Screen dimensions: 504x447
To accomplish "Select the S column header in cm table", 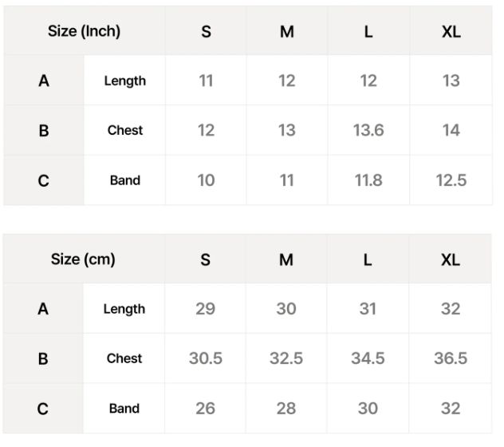I will pyautogui.click(x=206, y=260).
